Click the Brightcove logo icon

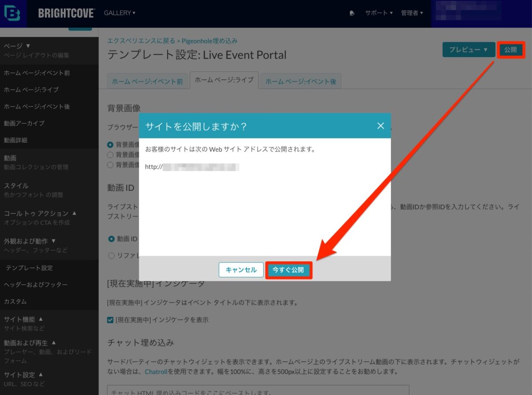tap(13, 13)
